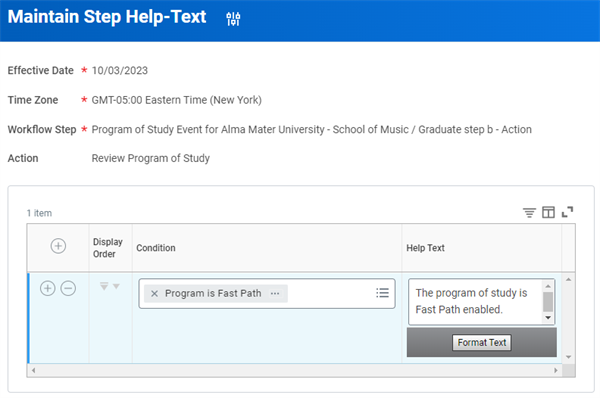Screen dimensions: 600x398
Task: Click the Format Text button
Action: click(x=482, y=343)
